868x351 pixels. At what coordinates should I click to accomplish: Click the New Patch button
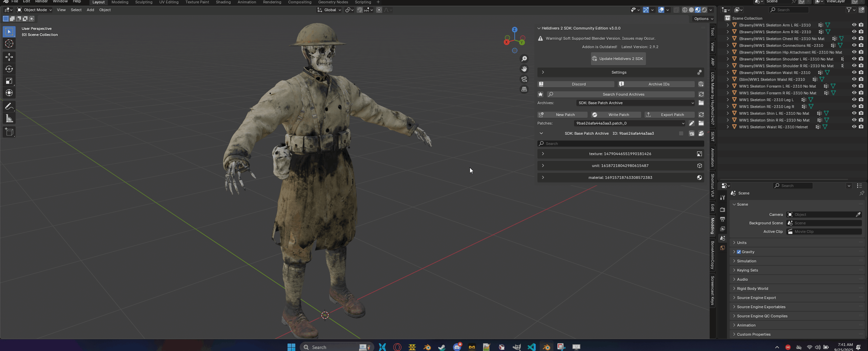pos(566,114)
